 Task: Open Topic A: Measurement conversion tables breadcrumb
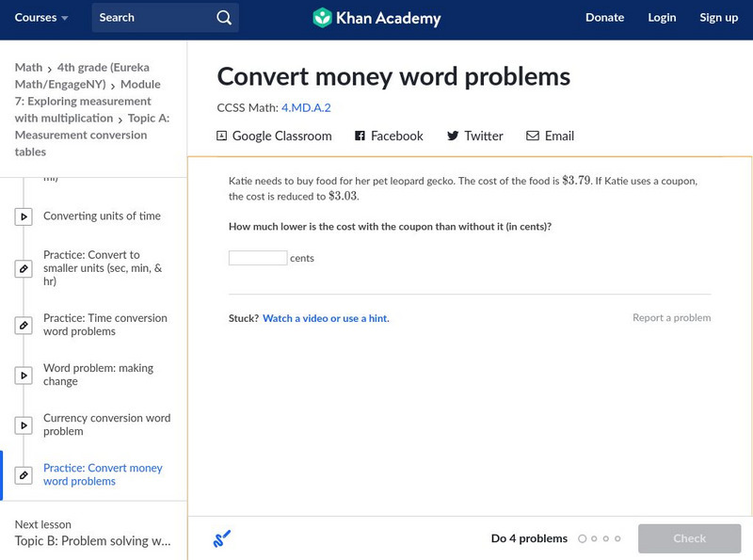pyautogui.click(x=92, y=135)
